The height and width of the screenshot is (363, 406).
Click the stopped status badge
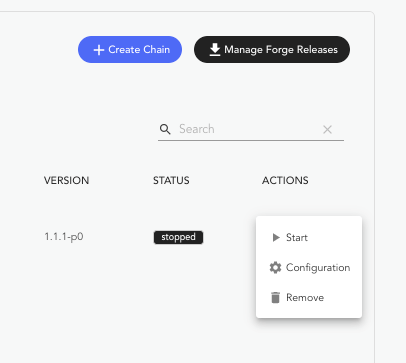point(178,237)
